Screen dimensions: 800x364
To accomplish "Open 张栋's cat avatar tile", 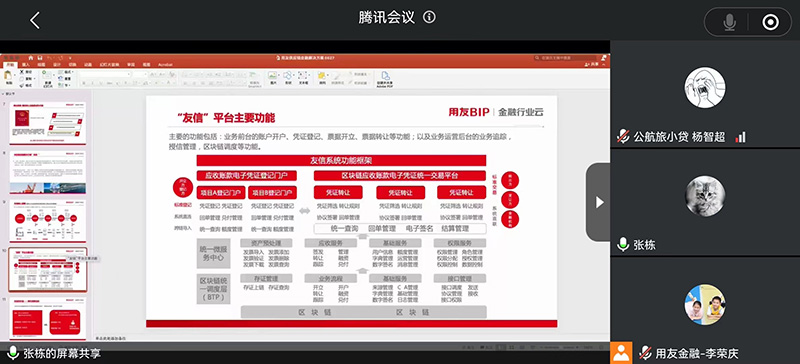I will pyautogui.click(x=705, y=196).
